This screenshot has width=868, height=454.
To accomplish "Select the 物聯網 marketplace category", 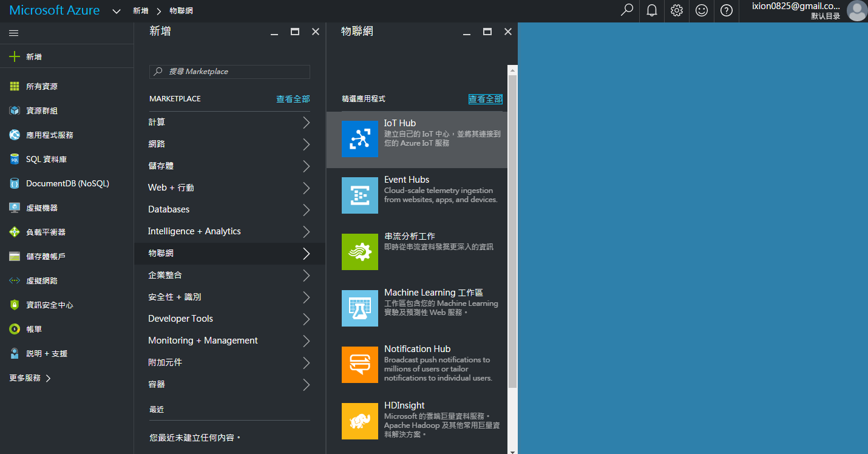I will click(x=229, y=253).
